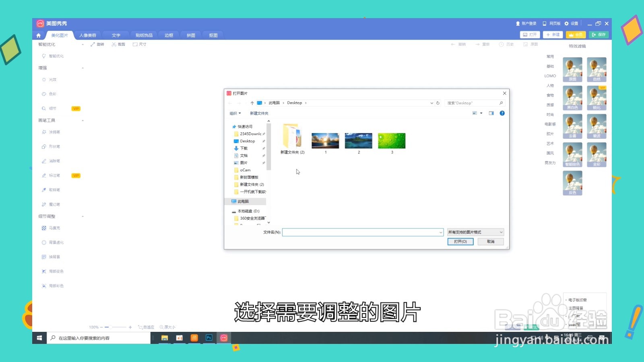
Task: Switch to the 贴纸饰品 tab
Action: (144, 35)
